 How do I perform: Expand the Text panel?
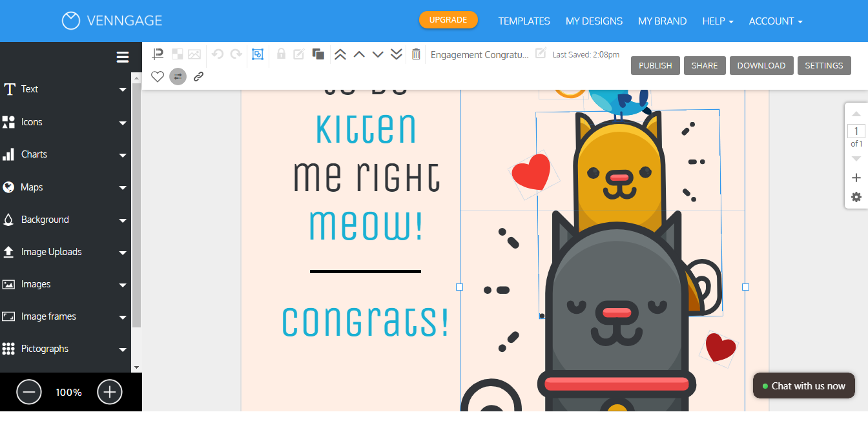[x=65, y=89]
